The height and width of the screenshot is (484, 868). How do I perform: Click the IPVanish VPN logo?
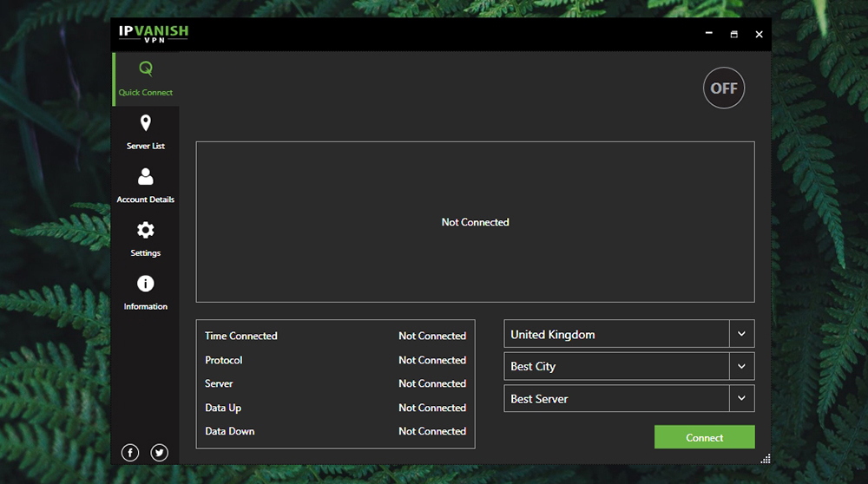pyautogui.click(x=154, y=34)
